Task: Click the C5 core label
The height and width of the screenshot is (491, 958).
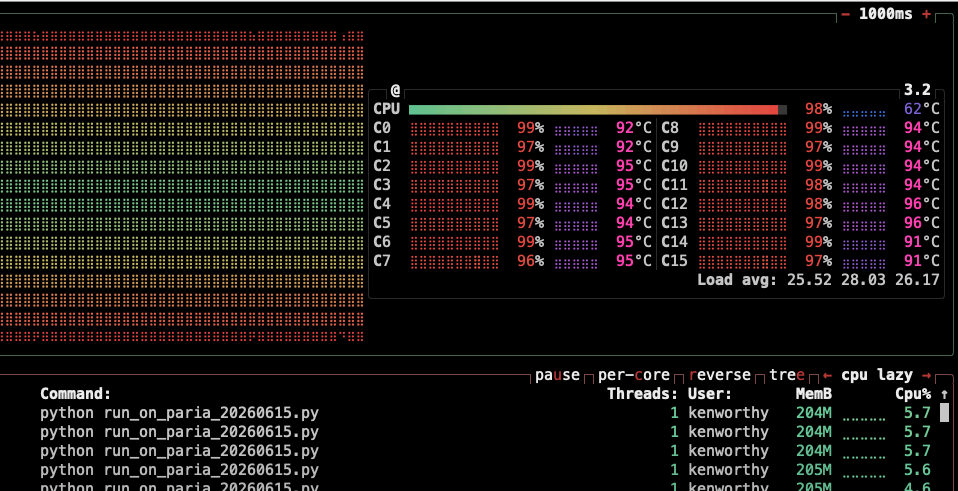Action: pyautogui.click(x=382, y=223)
